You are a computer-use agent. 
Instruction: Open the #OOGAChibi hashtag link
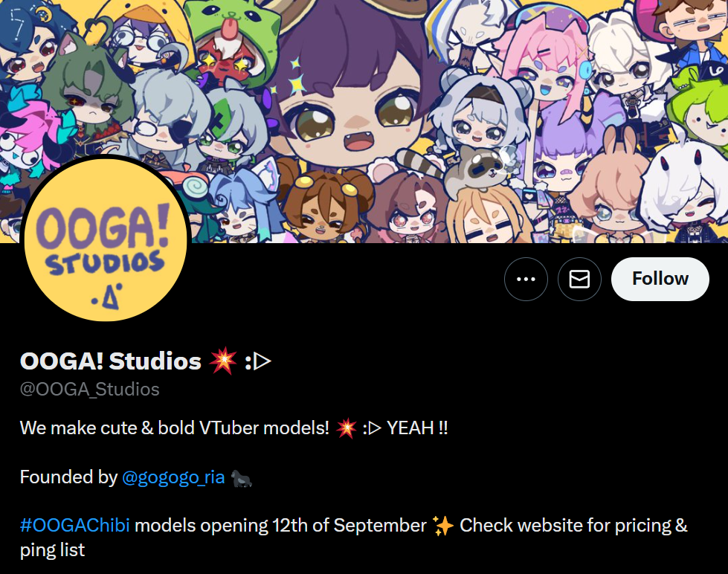tap(75, 525)
